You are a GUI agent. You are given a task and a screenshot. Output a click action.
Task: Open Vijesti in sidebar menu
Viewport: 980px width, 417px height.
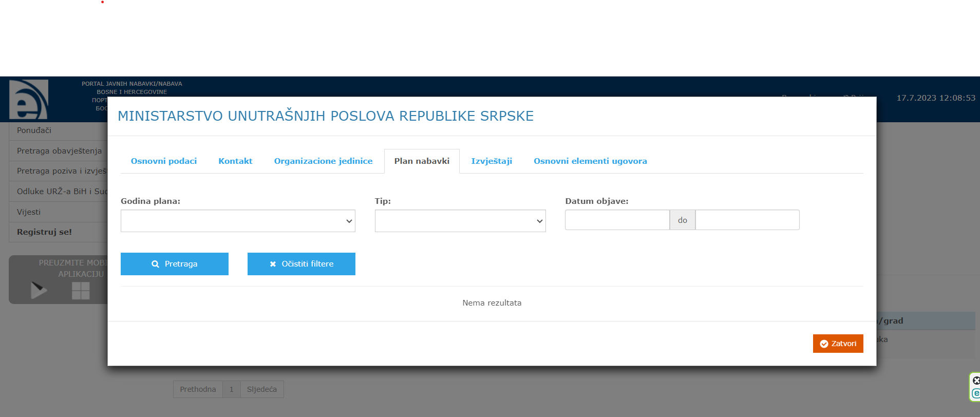(59, 212)
